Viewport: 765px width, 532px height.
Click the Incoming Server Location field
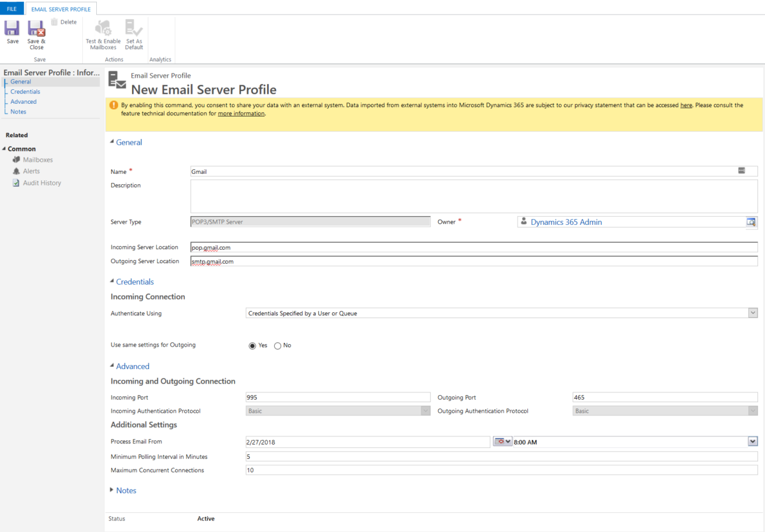[474, 247]
